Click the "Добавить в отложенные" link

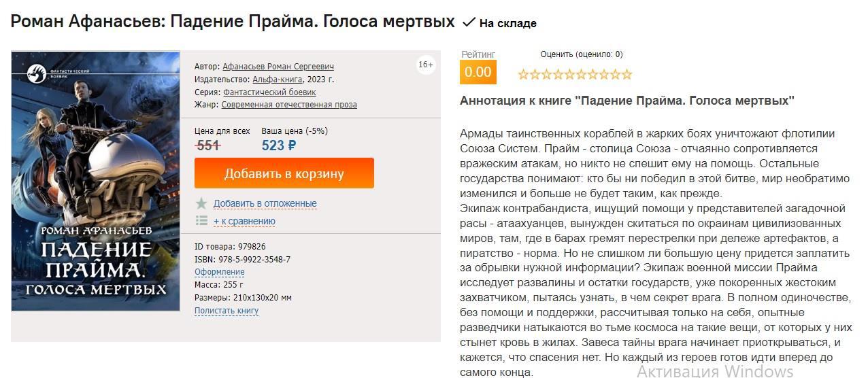point(265,203)
